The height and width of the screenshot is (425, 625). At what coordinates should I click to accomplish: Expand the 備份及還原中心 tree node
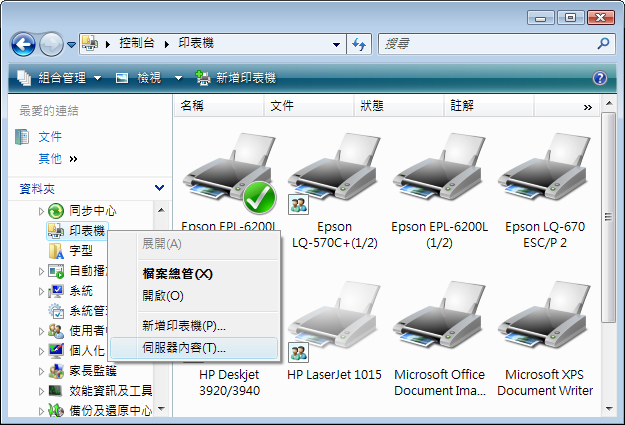coord(41,411)
